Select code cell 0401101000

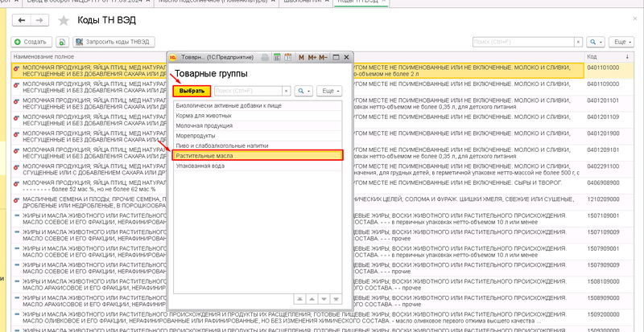pyautogui.click(x=609, y=71)
